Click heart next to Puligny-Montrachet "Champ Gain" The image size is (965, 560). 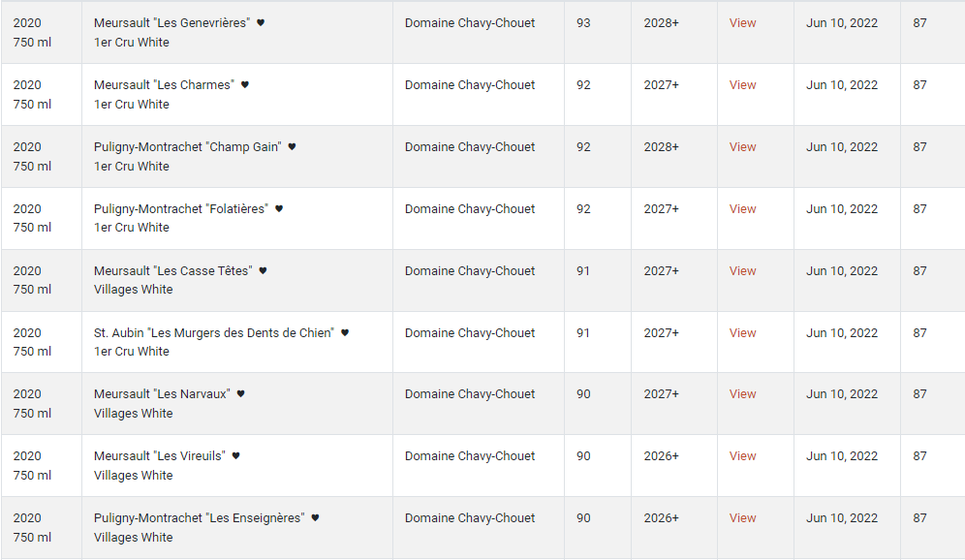[x=292, y=147]
